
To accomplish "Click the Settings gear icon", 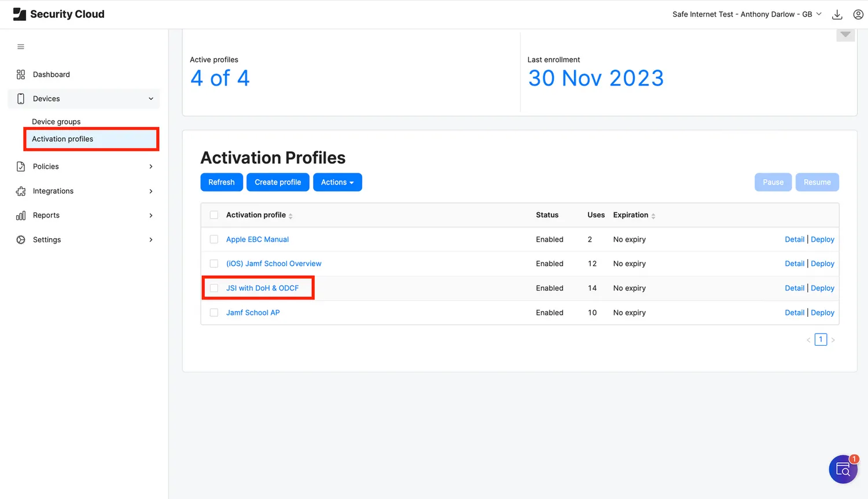I will click(x=21, y=240).
